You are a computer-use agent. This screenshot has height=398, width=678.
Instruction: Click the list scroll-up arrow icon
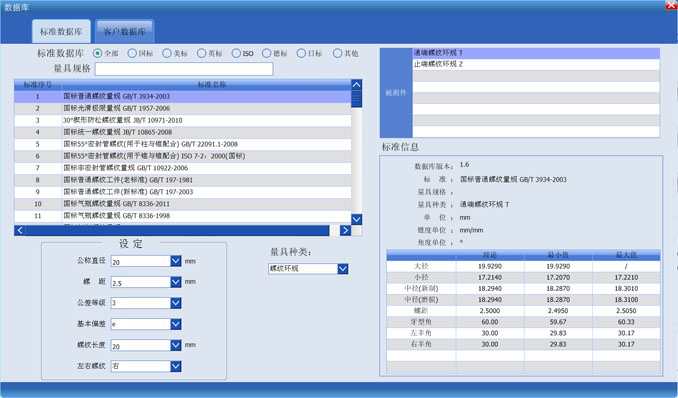[x=356, y=85]
